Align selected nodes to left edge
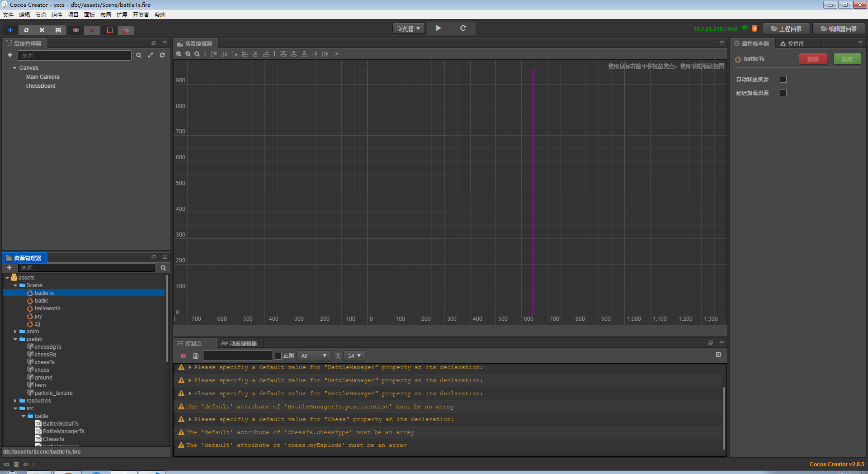This screenshot has height=474, width=868. click(x=245, y=54)
